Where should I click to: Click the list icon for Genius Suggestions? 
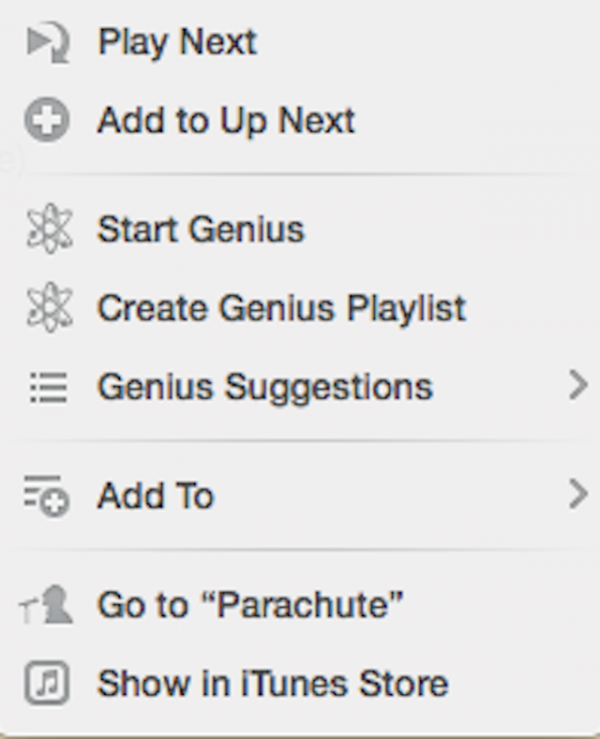[x=49, y=387]
